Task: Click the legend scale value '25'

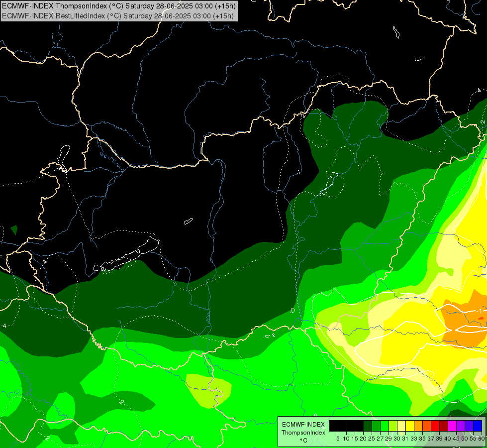Action: 372,439
